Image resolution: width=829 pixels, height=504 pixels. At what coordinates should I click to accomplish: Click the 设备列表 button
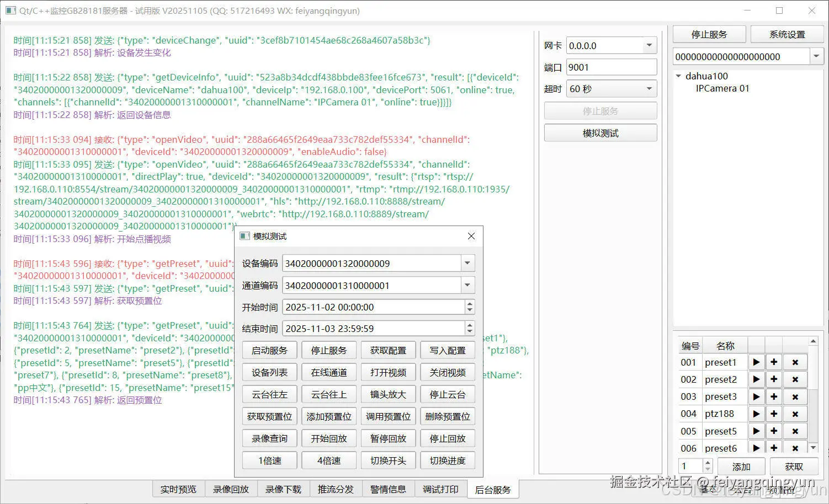269,372
